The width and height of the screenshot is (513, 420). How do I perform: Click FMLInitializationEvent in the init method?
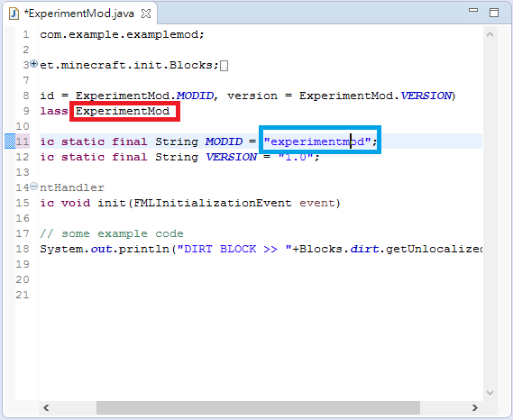point(213,203)
